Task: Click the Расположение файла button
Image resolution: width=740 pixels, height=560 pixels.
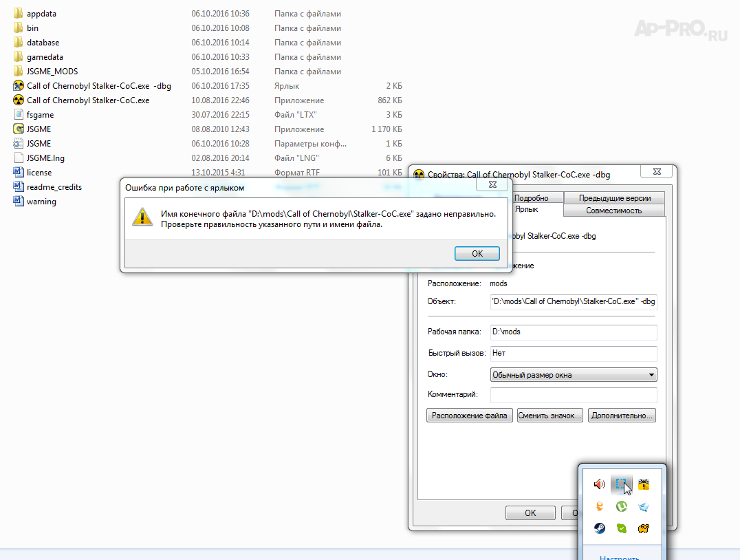Action: coord(470,416)
